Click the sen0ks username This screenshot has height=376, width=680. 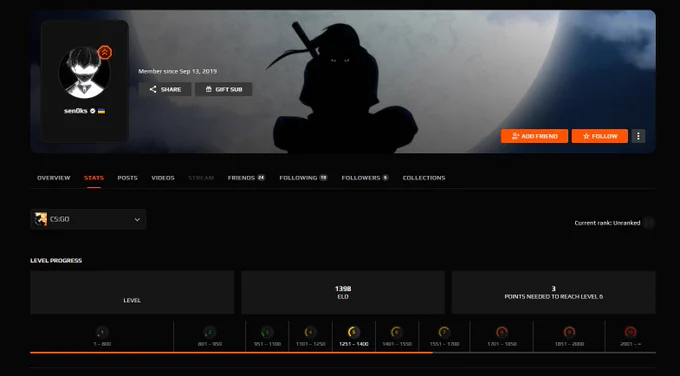(x=75, y=111)
